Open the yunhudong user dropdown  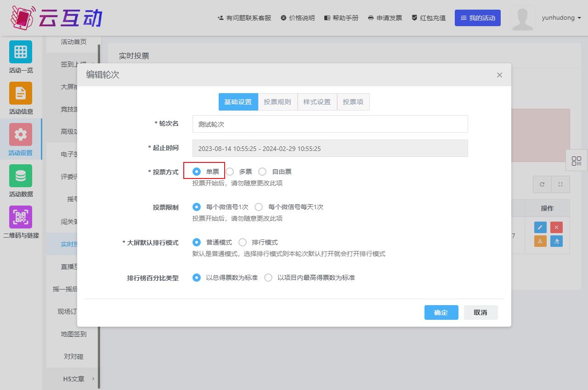tap(561, 18)
